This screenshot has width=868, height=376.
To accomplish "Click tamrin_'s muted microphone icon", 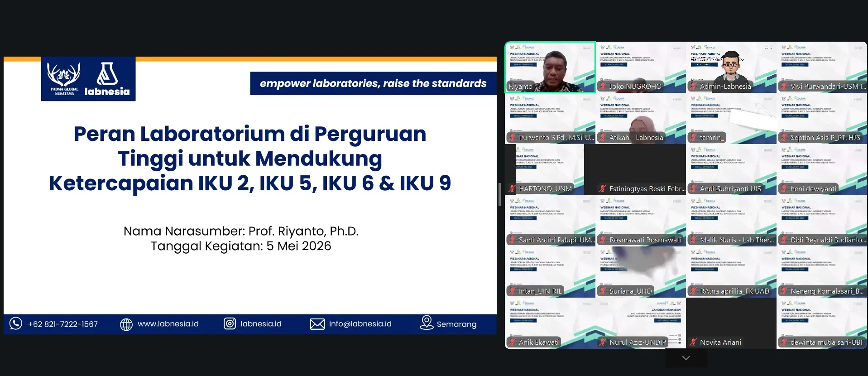I will (x=693, y=137).
